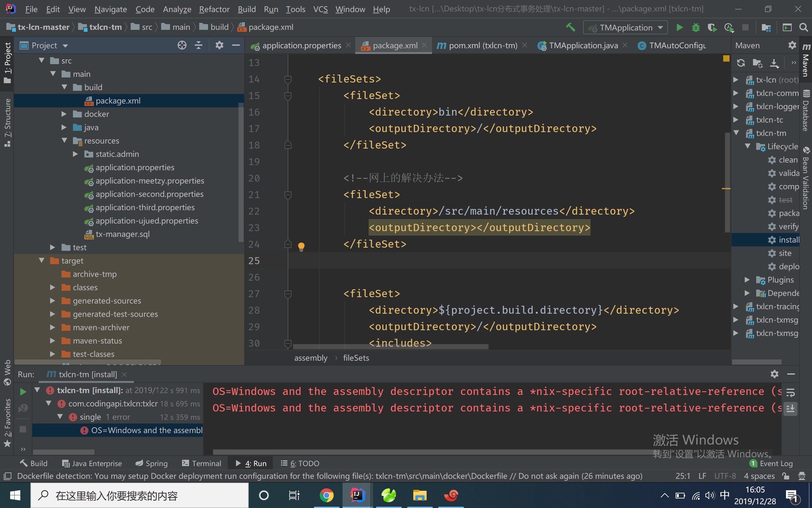The image size is (812, 508).
Task: Collapse the Lifecycle node in Maven
Action: tap(748, 146)
